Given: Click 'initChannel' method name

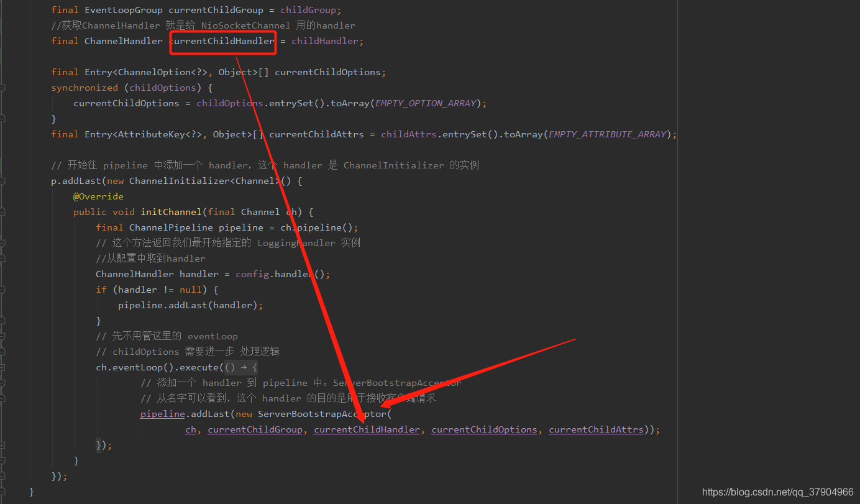Looking at the screenshot, I should tap(172, 212).
